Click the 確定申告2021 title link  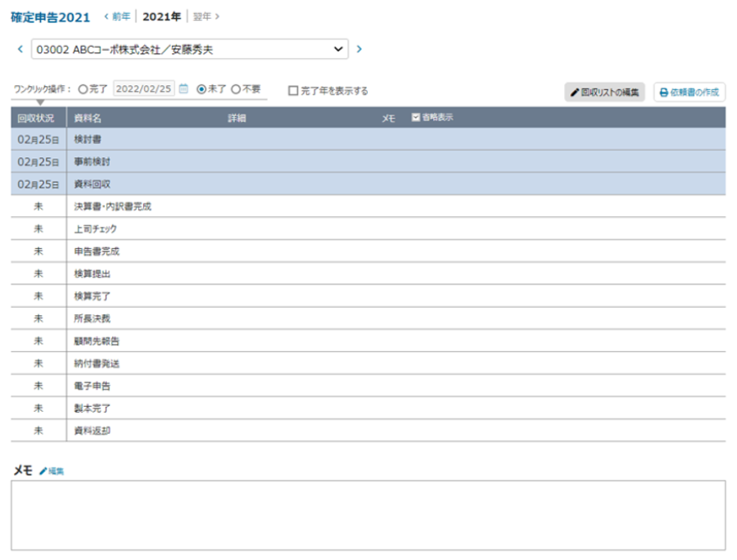click(x=51, y=17)
